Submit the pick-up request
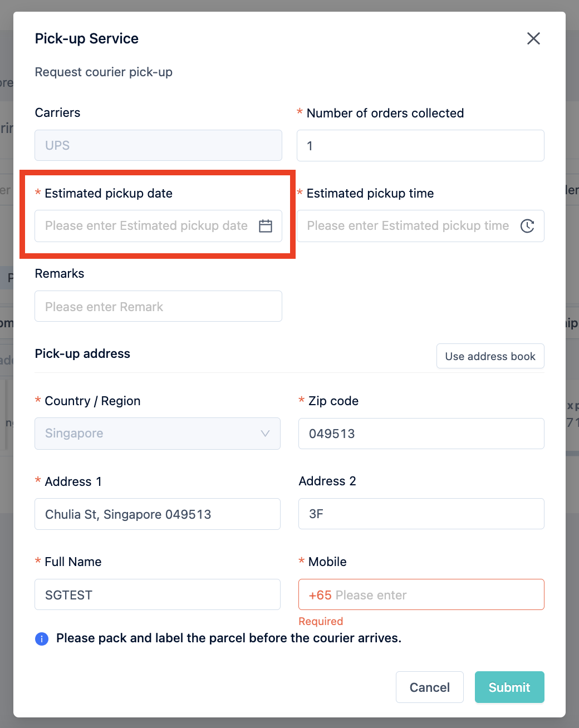 tap(509, 687)
